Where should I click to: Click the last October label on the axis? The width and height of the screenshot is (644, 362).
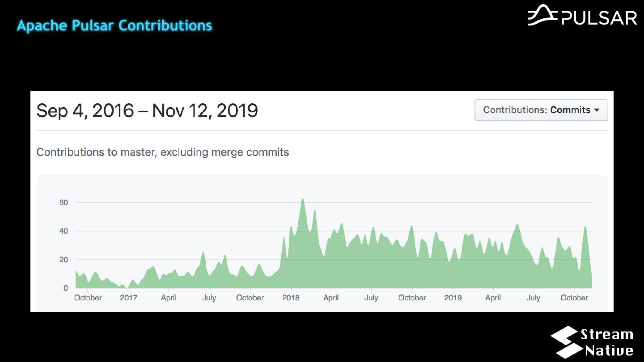[574, 298]
